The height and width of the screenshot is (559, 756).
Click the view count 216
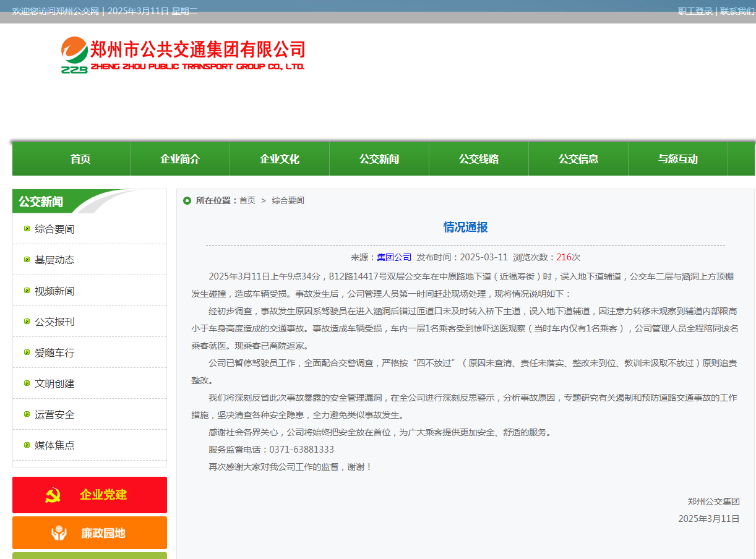(564, 257)
